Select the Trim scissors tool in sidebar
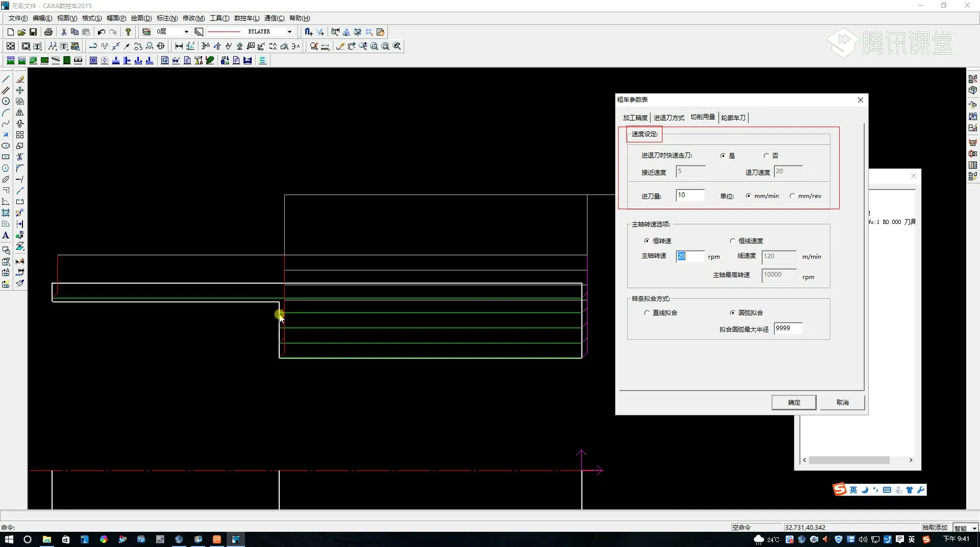 tap(20, 157)
